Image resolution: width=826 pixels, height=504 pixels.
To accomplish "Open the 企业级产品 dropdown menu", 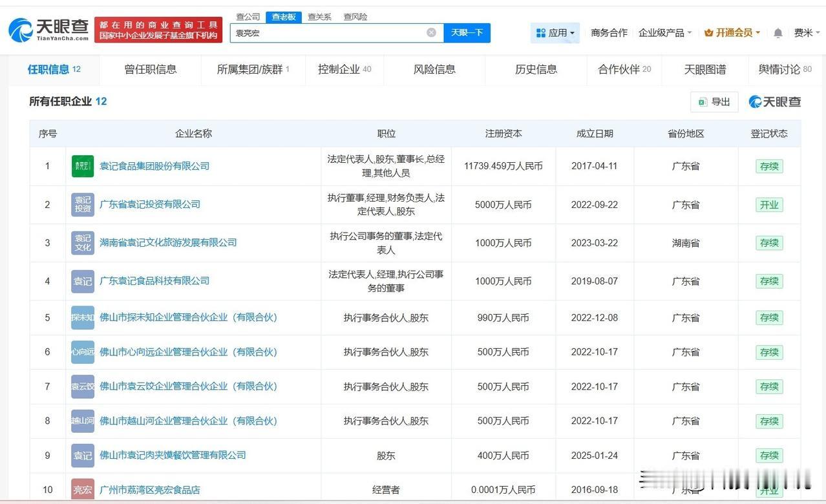I will [x=665, y=33].
